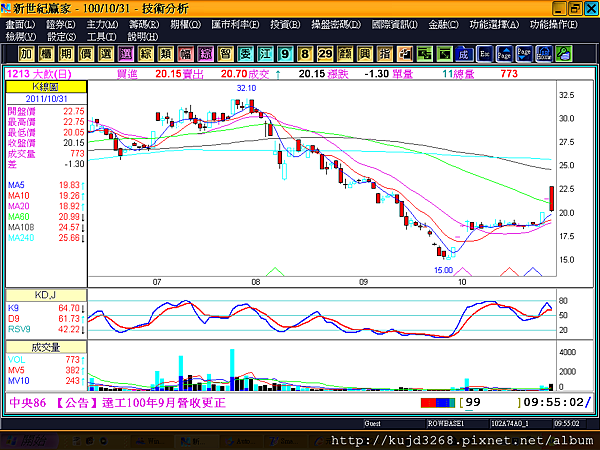Click the MA20 18.92 moving average row
The height and width of the screenshot is (450, 600).
coord(46,206)
